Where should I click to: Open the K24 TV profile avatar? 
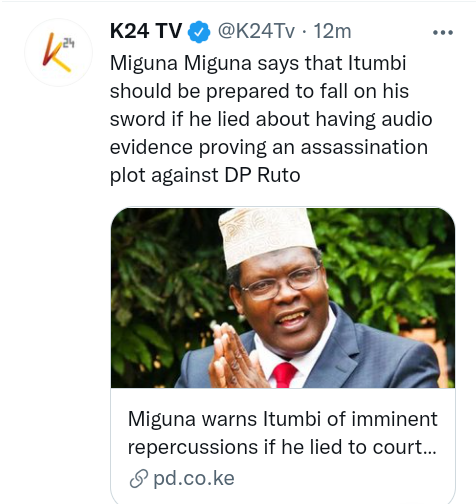(58, 53)
